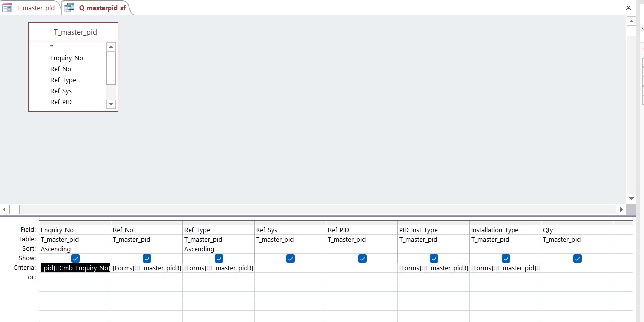Image resolution: width=644 pixels, height=322 pixels.
Task: Click design pane vertical scroll up arrow
Action: click(x=631, y=21)
